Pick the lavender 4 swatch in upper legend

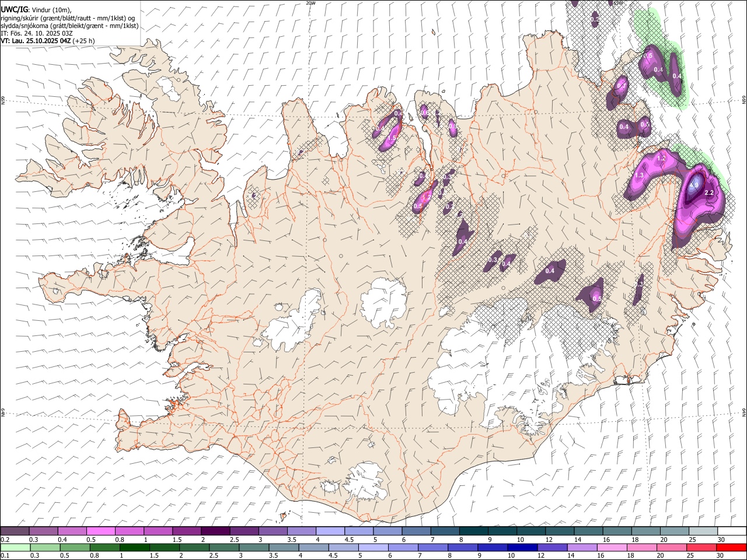[x=330, y=531]
